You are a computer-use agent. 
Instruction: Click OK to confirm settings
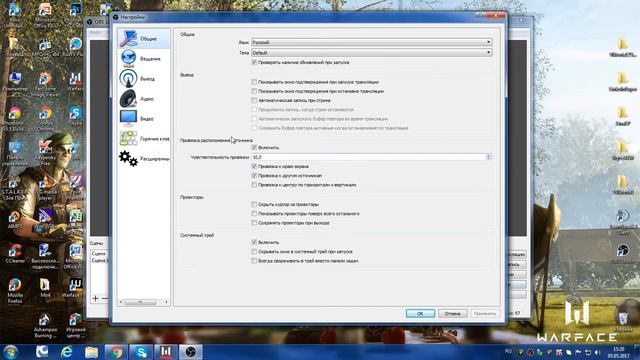pyautogui.click(x=420, y=313)
